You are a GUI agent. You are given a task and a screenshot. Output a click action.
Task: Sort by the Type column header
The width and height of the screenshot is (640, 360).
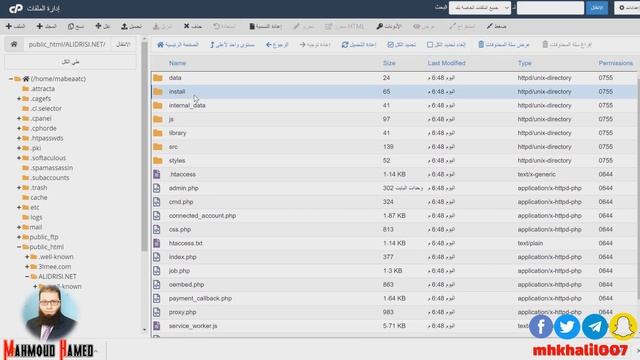point(524,63)
